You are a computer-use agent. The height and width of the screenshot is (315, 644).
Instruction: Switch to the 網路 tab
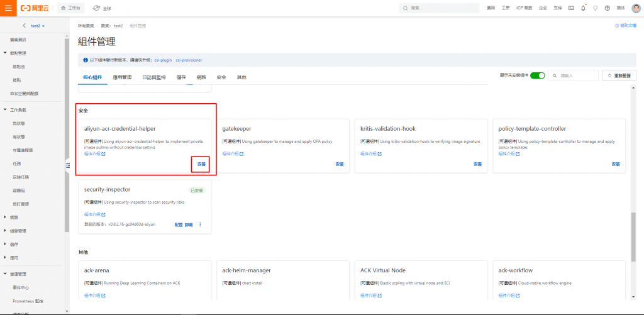[x=201, y=77]
